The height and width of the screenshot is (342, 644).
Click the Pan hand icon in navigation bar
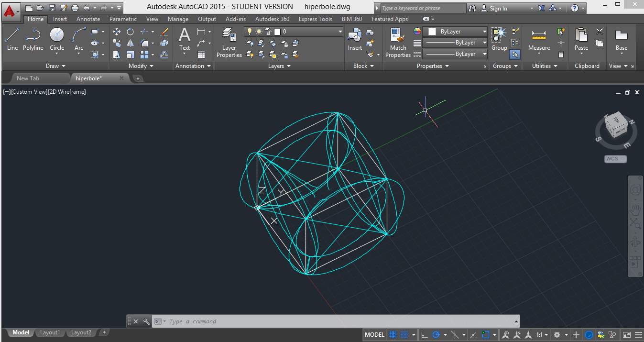[635, 210]
